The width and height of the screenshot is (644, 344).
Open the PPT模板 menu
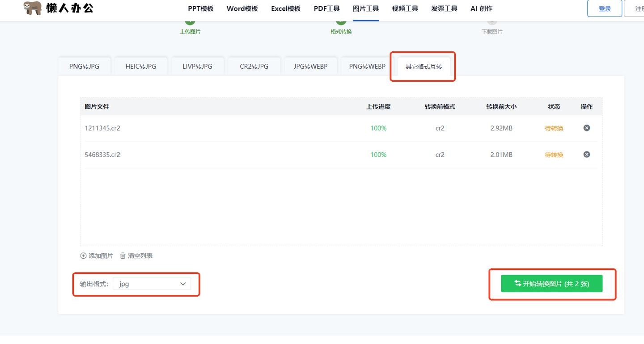coord(200,8)
